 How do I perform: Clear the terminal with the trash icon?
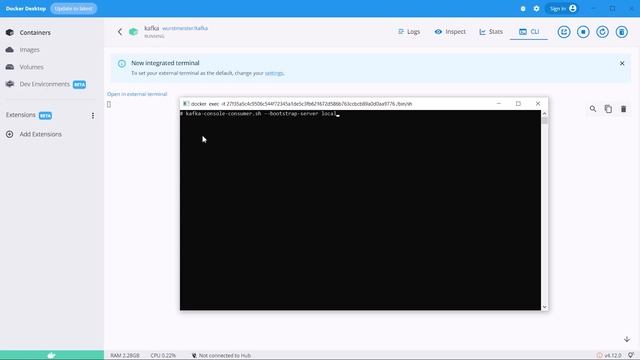click(x=623, y=109)
